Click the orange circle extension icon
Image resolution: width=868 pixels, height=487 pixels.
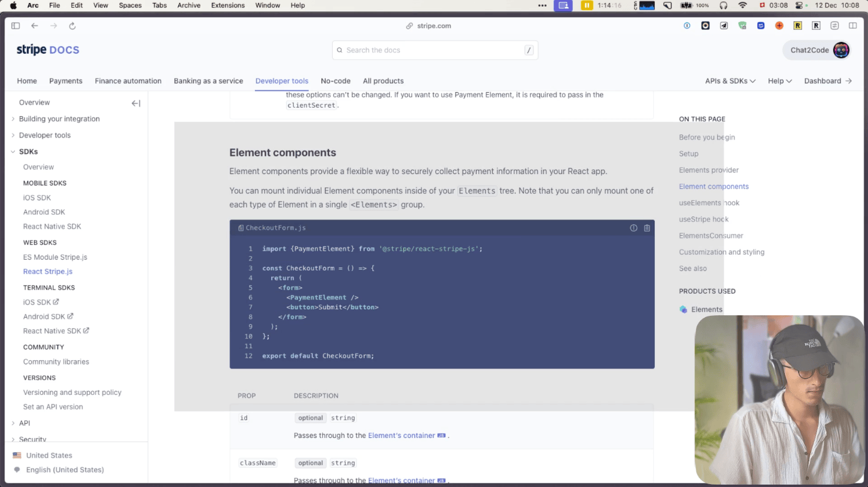(779, 26)
